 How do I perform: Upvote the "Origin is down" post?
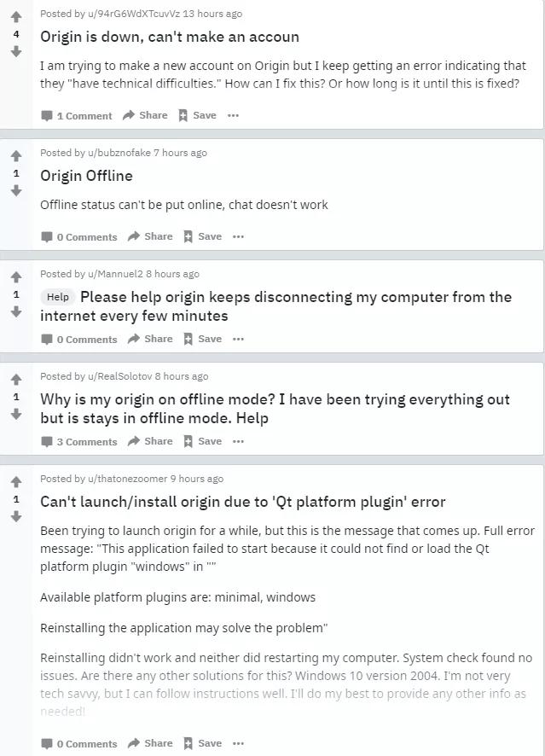point(15,17)
